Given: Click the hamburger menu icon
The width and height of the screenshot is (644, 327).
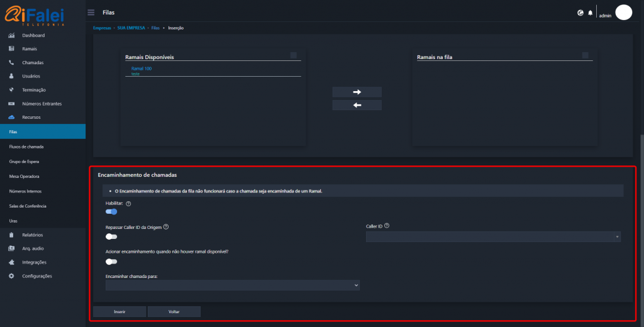Looking at the screenshot, I should point(91,13).
